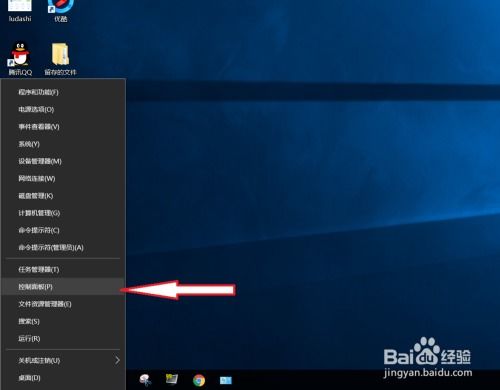Image resolution: width=500 pixels, height=390 pixels.
Task: Open 事件查看器(V) from the menu
Action: click(63, 127)
